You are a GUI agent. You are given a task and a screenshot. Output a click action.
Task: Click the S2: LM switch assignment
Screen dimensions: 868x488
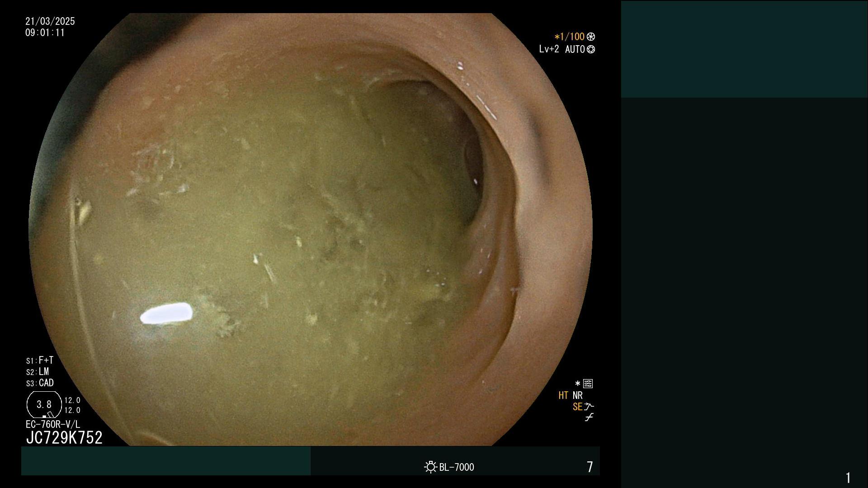[38, 371]
